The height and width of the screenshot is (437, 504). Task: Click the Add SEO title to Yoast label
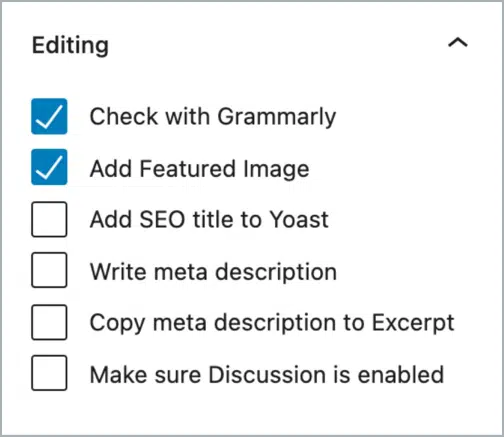tap(209, 220)
